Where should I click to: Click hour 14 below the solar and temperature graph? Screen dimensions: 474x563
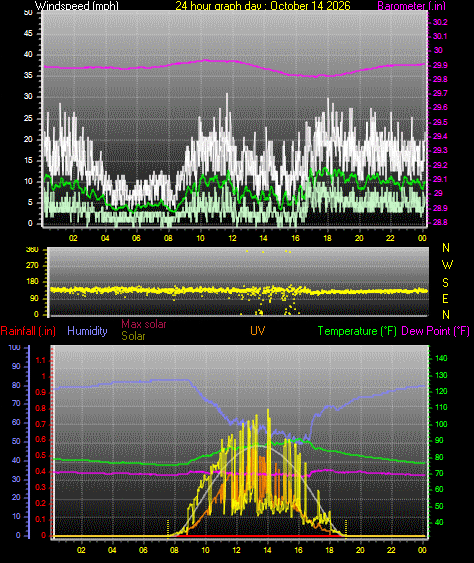pyautogui.click(x=267, y=550)
